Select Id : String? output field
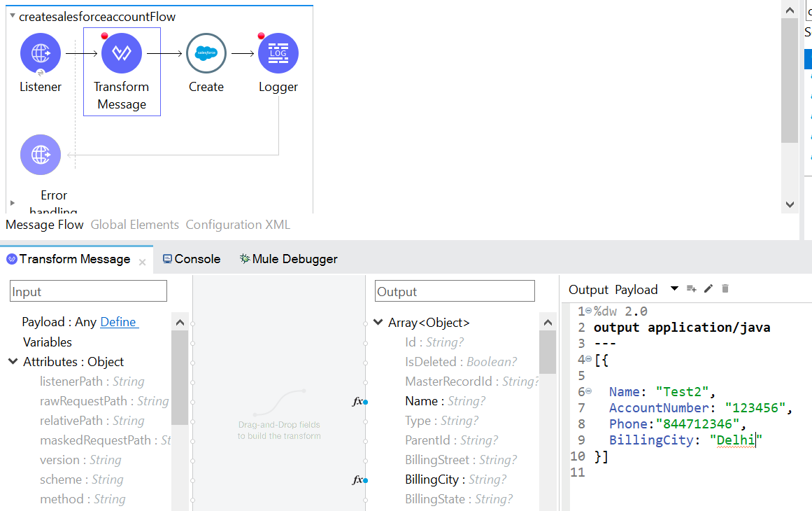Image resolution: width=812 pixels, height=511 pixels. click(x=434, y=342)
